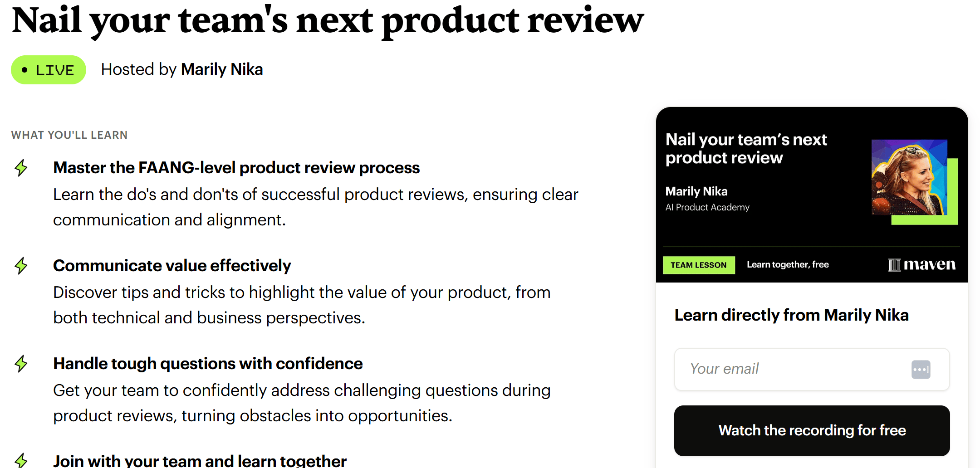Click the lightning bolt beside Communicate value effectively
This screenshot has width=980, height=468.
click(21, 266)
